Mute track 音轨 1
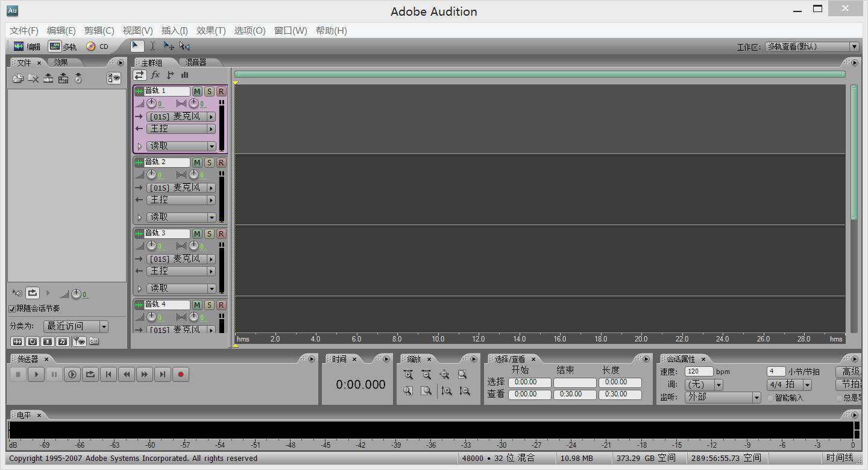Image resolution: width=868 pixels, height=470 pixels. pyautogui.click(x=197, y=91)
